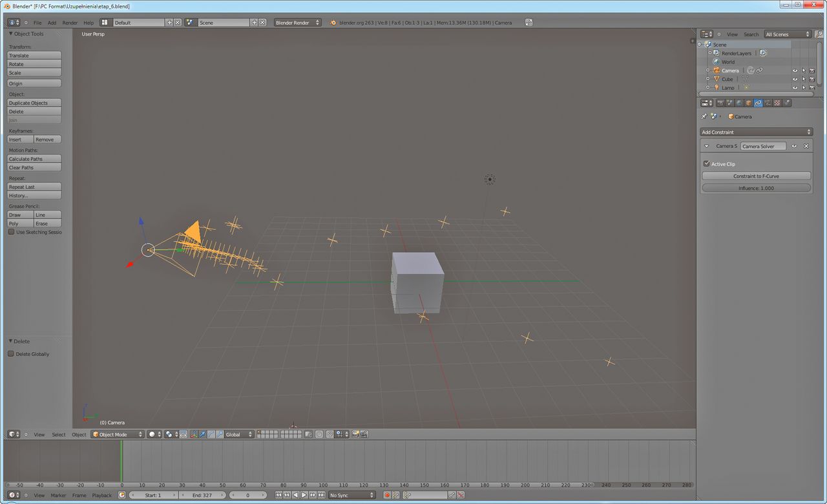Enable Delete Globally checkbox
This screenshot has width=827, height=504.
tap(11, 354)
